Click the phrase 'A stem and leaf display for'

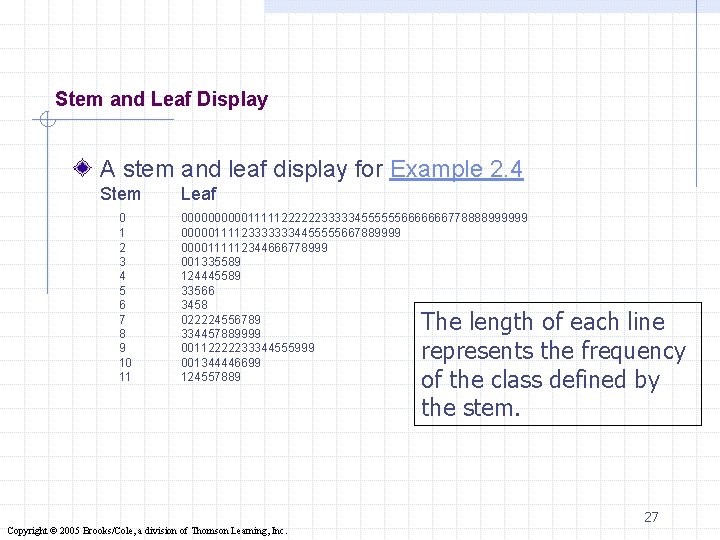(242, 169)
